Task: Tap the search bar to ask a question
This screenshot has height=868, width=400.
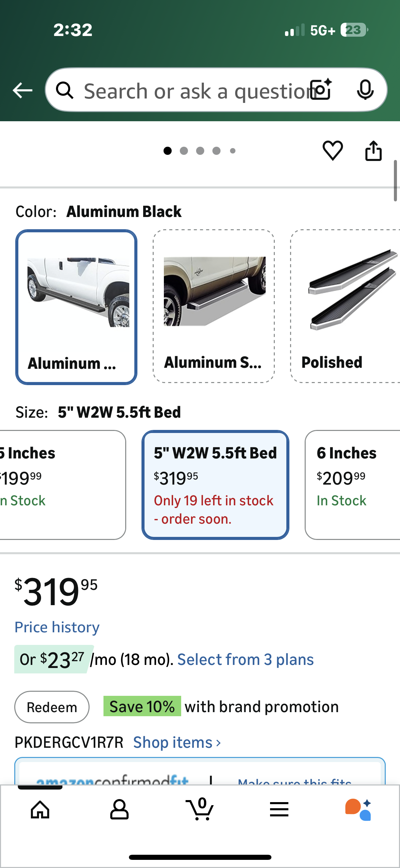Action: 190,90
